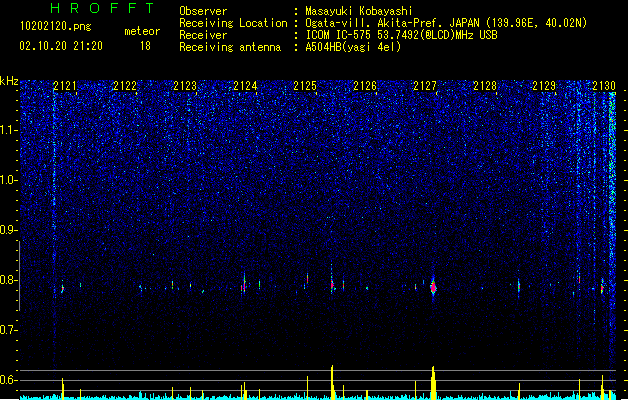Image resolution: width=629 pixels, height=400 pixels.
Task: Click the 0.9 kHz axis label
Action: point(9,230)
